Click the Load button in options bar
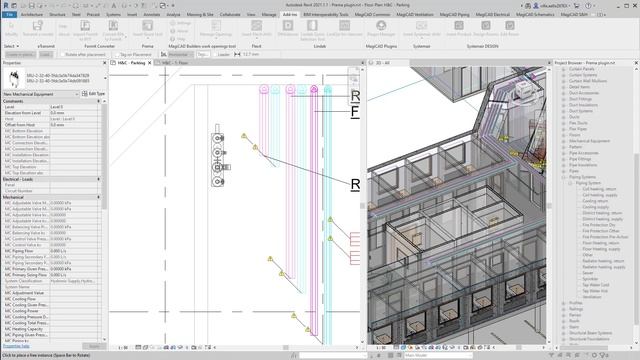 [x=46, y=54]
